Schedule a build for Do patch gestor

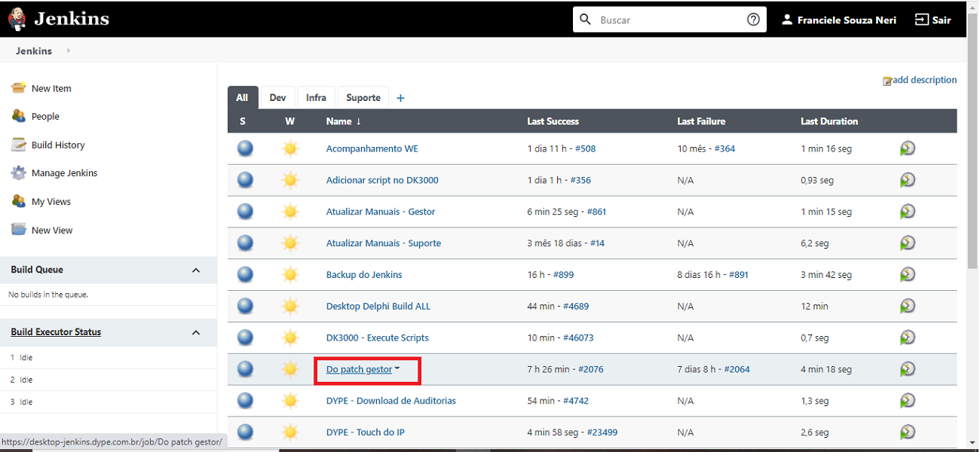click(908, 369)
